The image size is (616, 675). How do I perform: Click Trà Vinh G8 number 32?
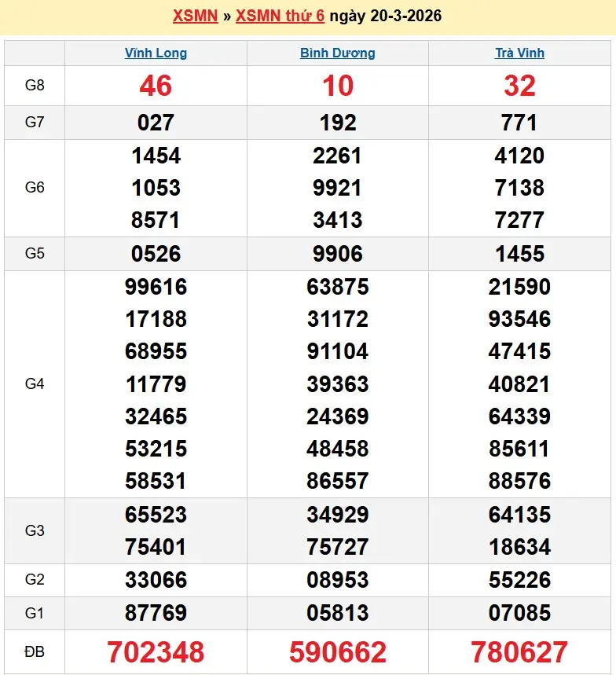pos(519,86)
